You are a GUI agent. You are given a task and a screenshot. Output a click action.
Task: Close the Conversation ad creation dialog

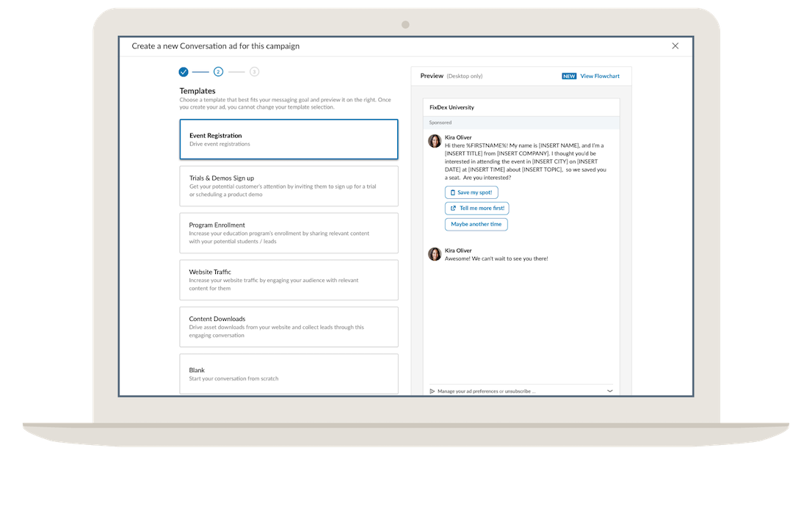coord(675,45)
